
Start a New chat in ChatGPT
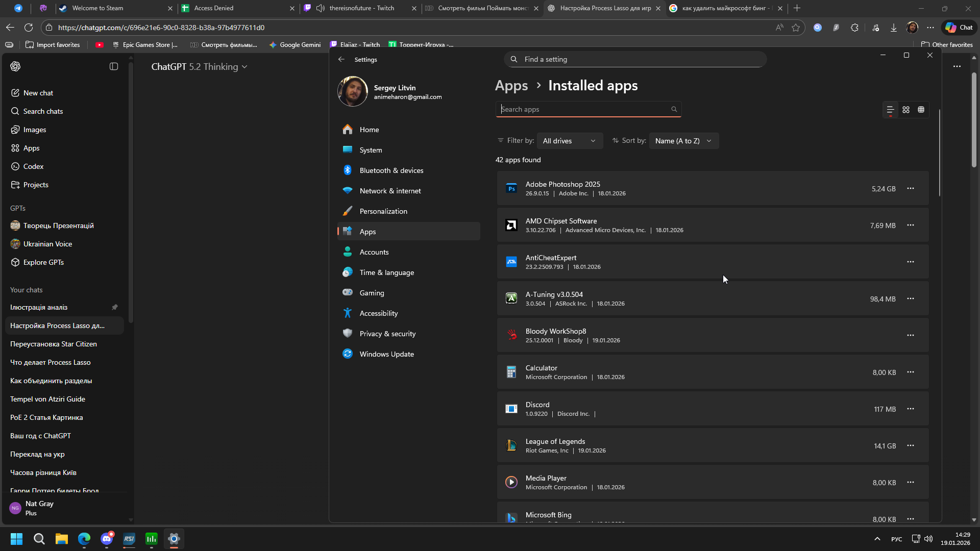click(x=38, y=93)
